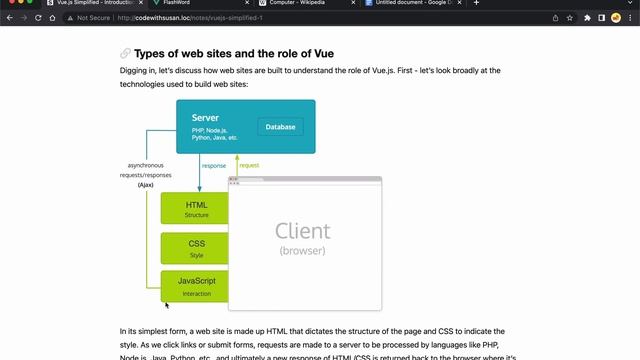The height and width of the screenshot is (360, 640).
Task: Click the Not Secure warning icon
Action: 70,18
